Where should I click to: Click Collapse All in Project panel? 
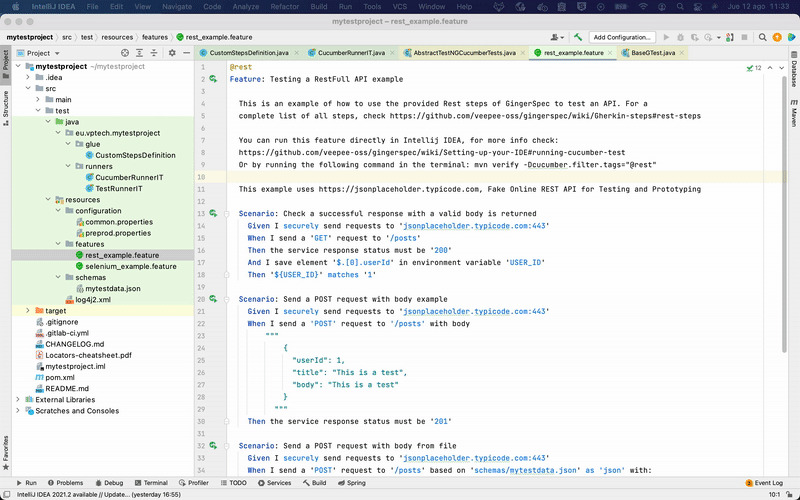coord(154,53)
